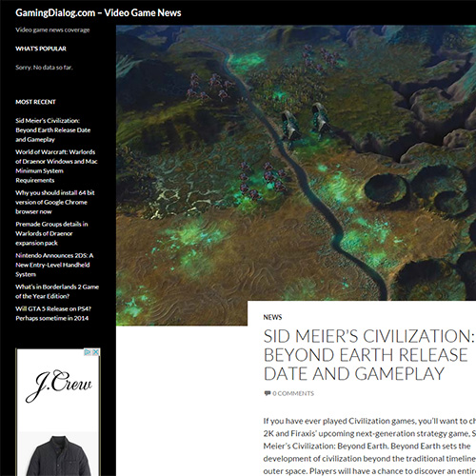The image size is (476, 476).
Task: Click the Video game news coverage tagline
Action: (52, 30)
